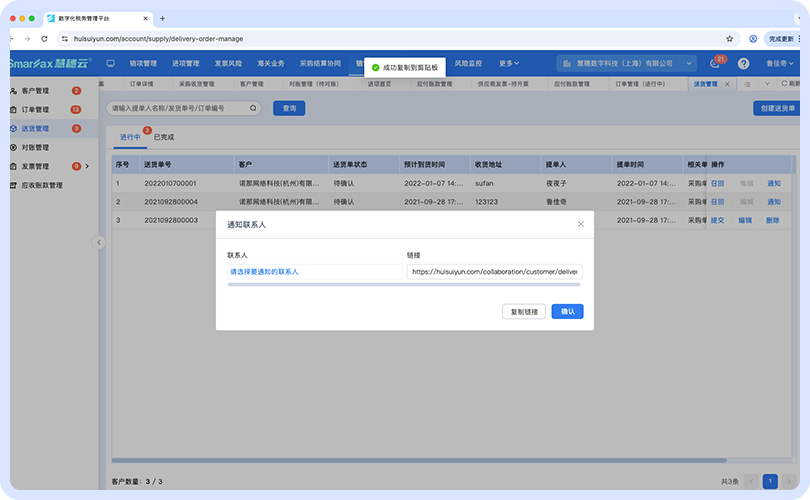Open new browser tab plus icon

coord(162,18)
